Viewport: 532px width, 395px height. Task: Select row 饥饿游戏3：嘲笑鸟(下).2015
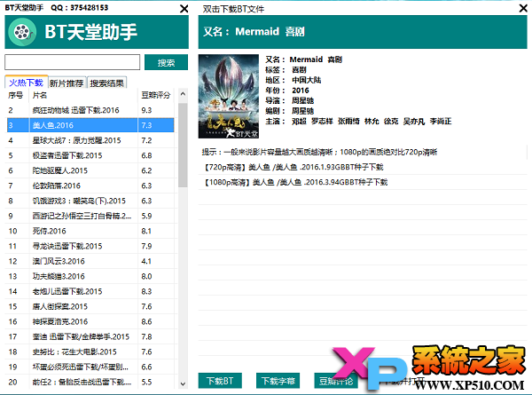[91, 201]
